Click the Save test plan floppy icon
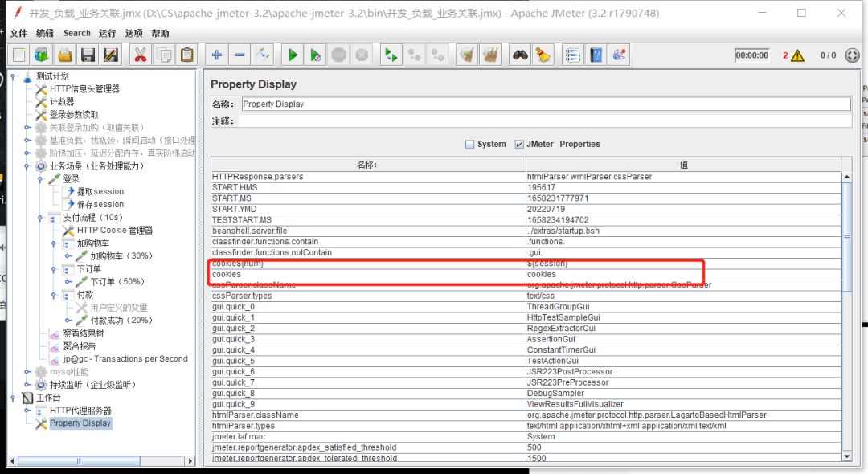Image resolution: width=868 pixels, height=474 pixels. (x=88, y=55)
